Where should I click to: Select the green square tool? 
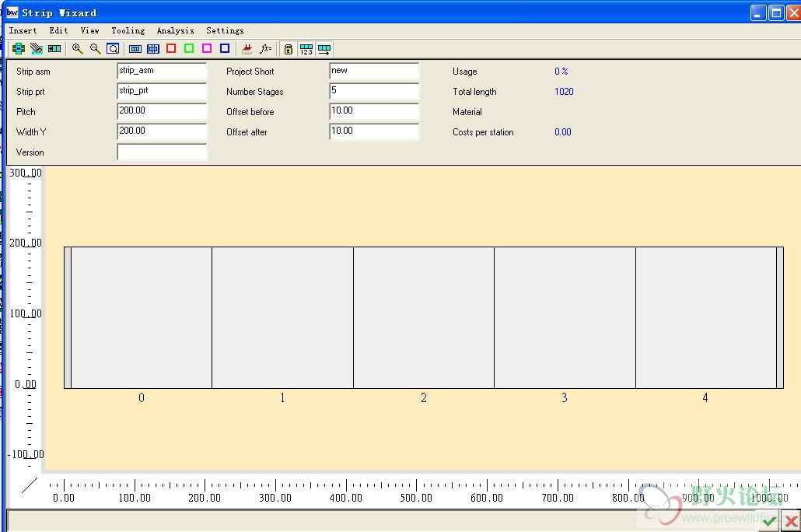coord(189,48)
